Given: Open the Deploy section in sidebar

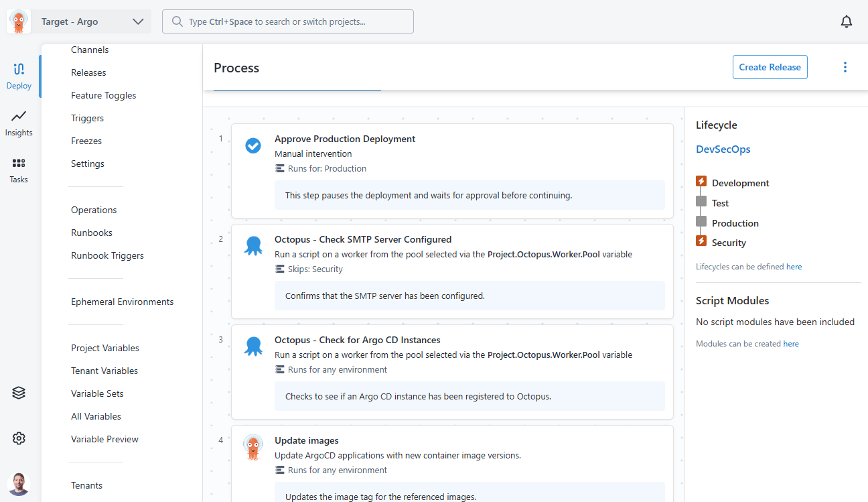Looking at the screenshot, I should (x=19, y=76).
